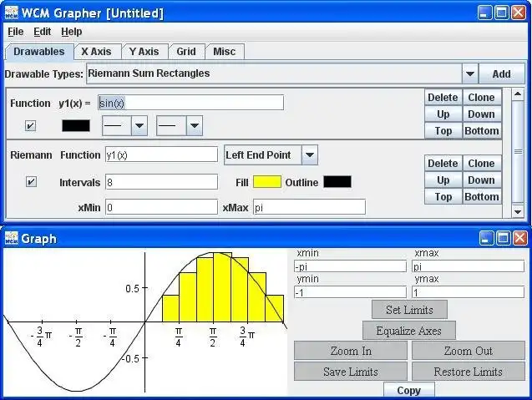Click the Graph window title bar icon
Screen dimensions: 532x400
pos(12,238)
